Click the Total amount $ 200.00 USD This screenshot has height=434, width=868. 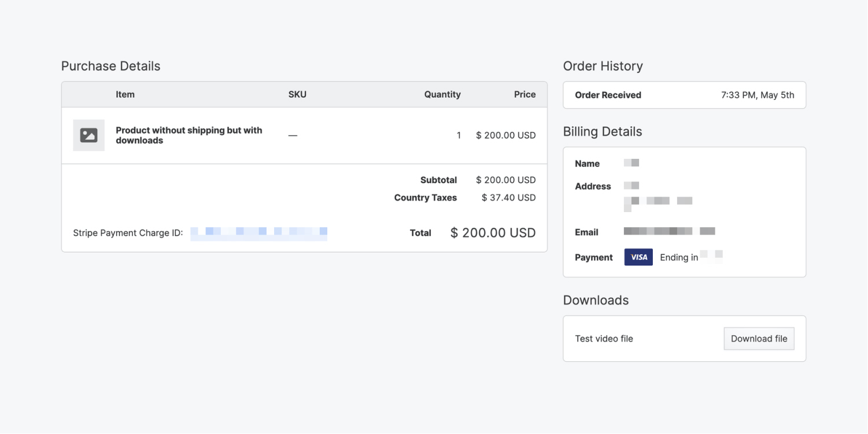[493, 233]
